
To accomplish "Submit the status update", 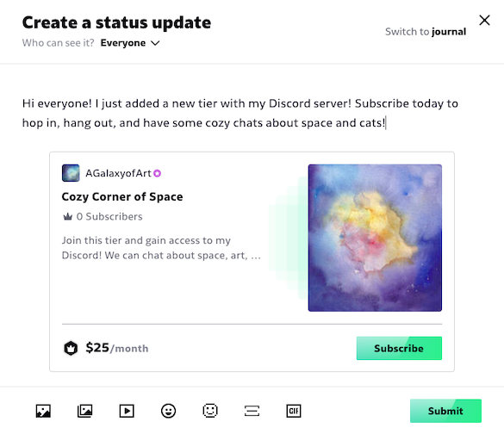I will pos(445,411).
